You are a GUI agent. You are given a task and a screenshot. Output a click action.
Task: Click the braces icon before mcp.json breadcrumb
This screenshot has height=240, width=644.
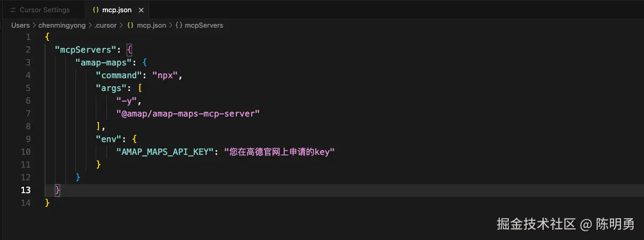tap(130, 25)
